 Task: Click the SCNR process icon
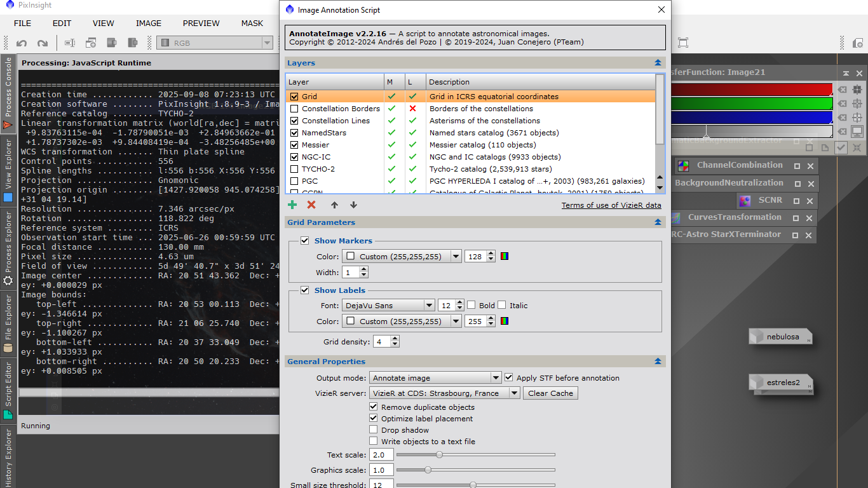tap(744, 200)
